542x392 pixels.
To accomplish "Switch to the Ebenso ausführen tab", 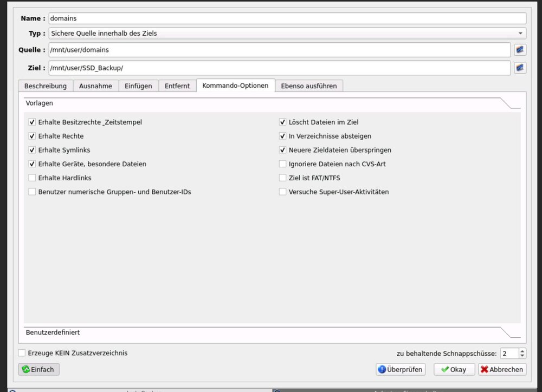I will tap(309, 86).
